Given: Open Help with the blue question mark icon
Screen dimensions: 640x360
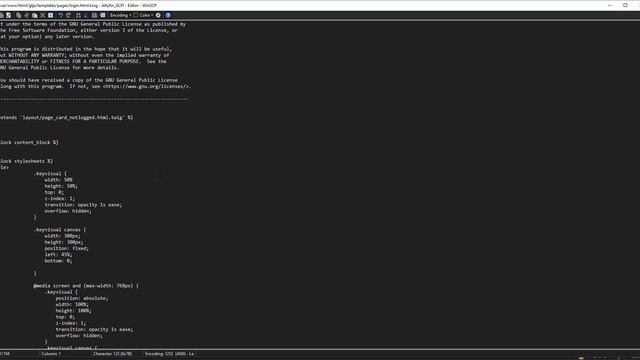Looking at the screenshot, I should click(168, 15).
